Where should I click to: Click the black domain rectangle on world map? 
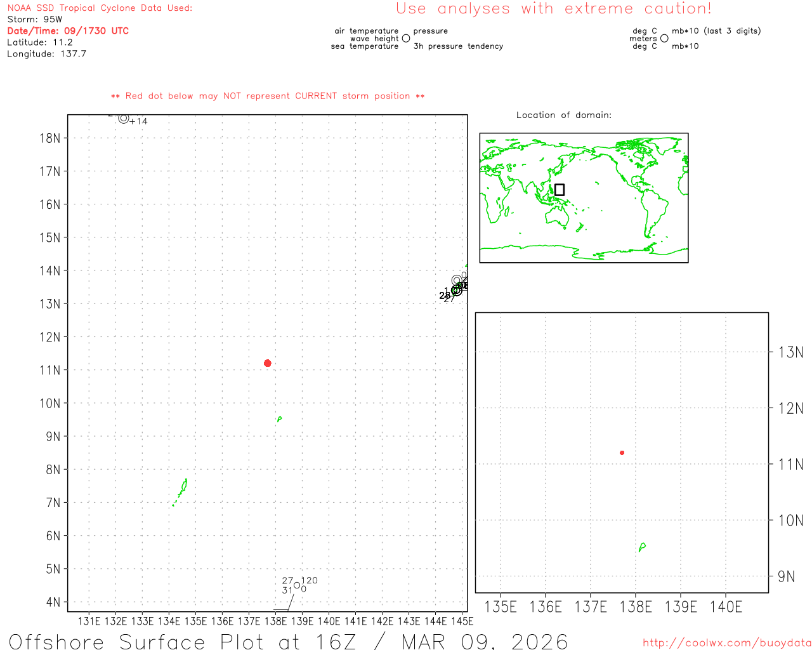[x=559, y=190]
